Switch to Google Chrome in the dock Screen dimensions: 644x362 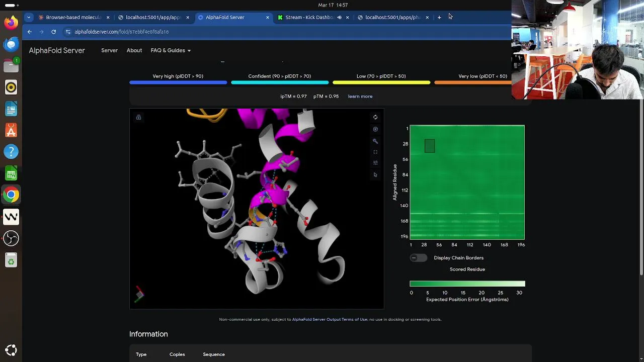(11, 195)
